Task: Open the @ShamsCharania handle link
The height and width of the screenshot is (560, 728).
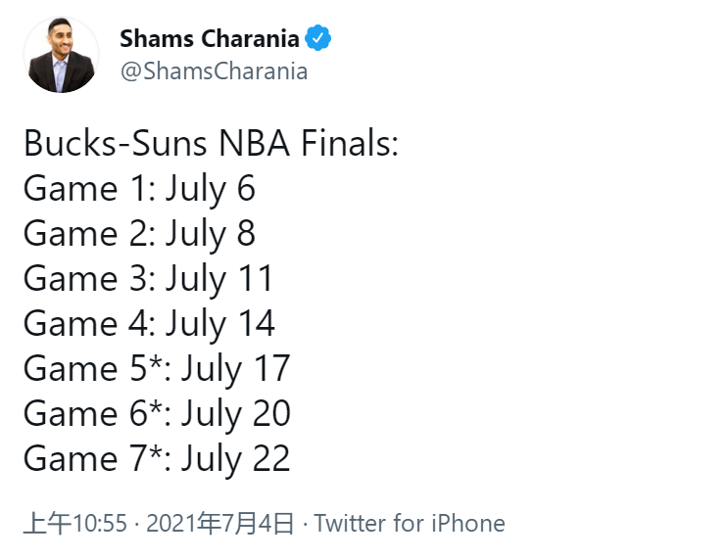Action: 214,71
